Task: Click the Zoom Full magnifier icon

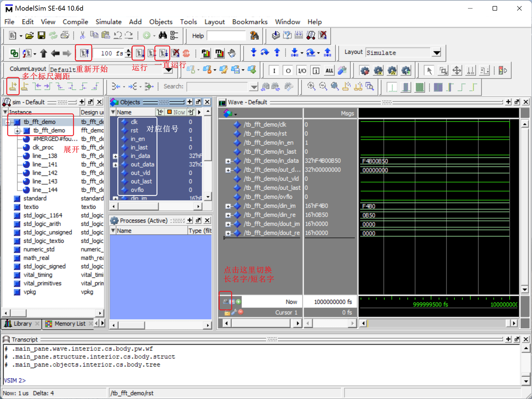Action: 335,86
